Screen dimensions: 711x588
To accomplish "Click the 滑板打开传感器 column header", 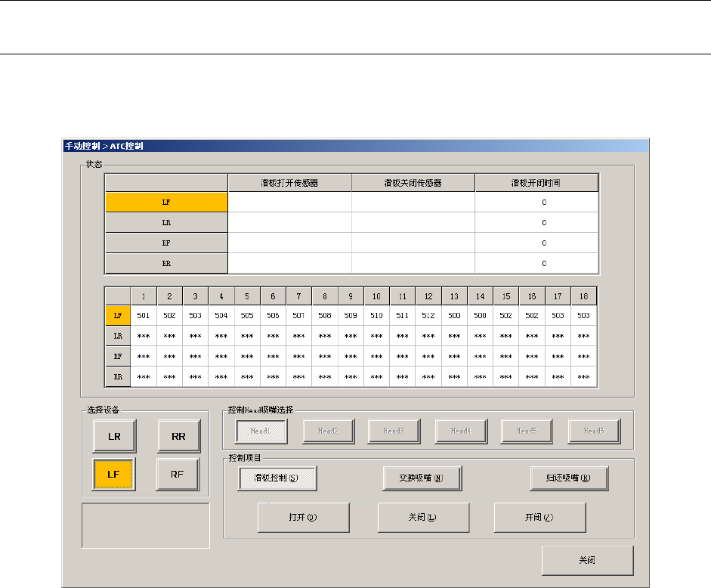I will [x=289, y=183].
